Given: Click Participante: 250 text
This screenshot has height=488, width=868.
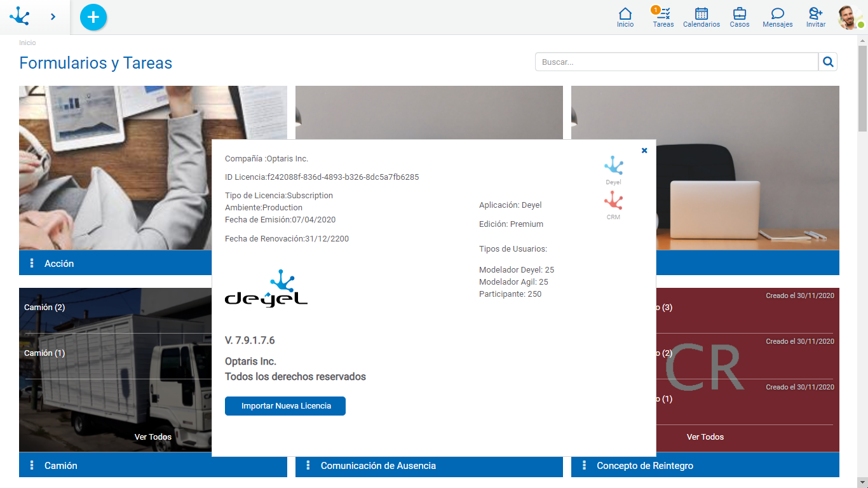Looking at the screenshot, I should pyautogui.click(x=510, y=294).
